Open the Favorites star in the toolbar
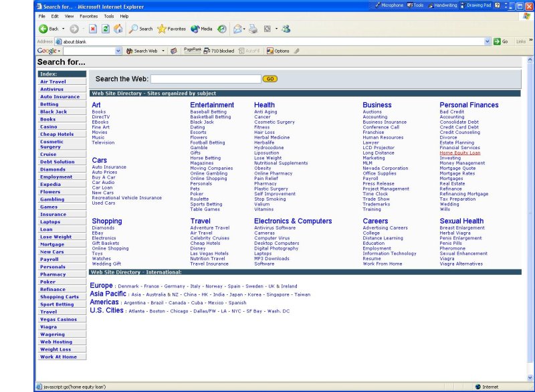The height and width of the screenshot is (392, 535). (x=171, y=29)
